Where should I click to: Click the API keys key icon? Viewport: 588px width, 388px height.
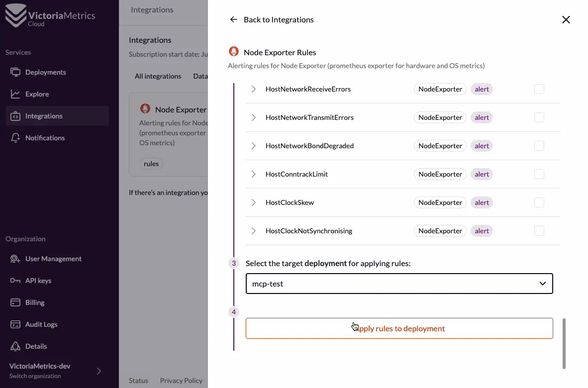pyautogui.click(x=15, y=281)
